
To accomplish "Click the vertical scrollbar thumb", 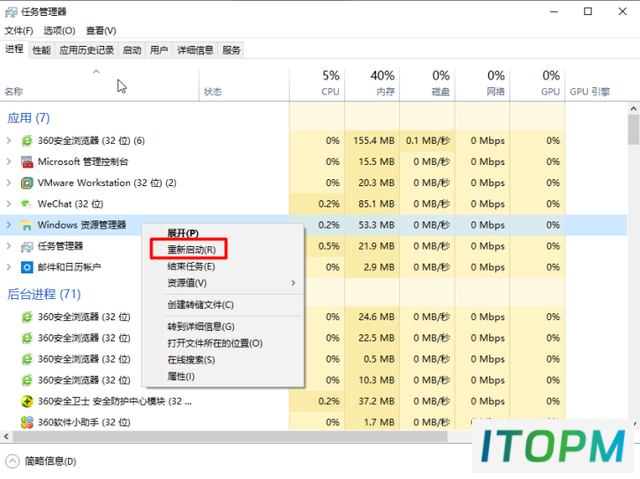I will (x=633, y=130).
